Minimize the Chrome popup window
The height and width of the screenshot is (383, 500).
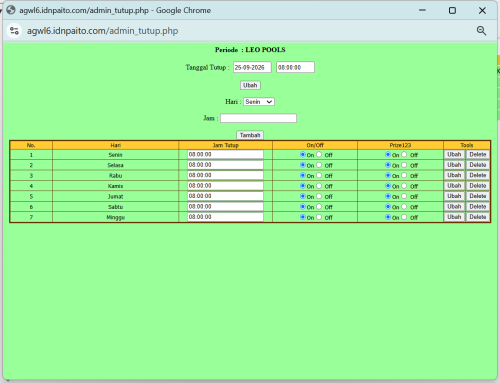click(x=422, y=10)
